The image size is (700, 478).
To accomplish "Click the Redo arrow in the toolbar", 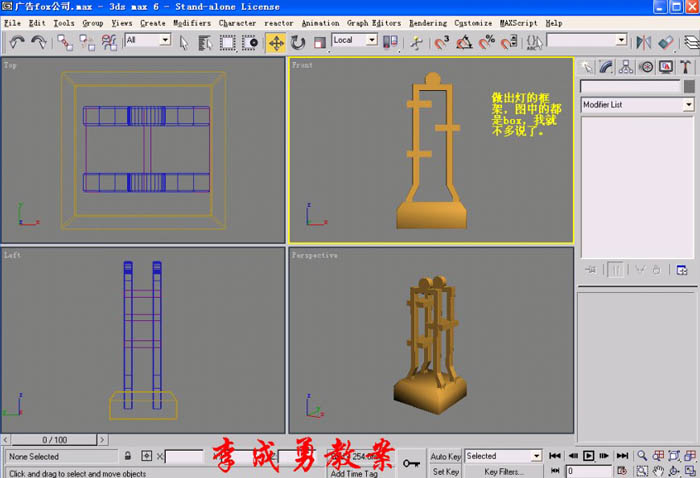I will (39, 42).
